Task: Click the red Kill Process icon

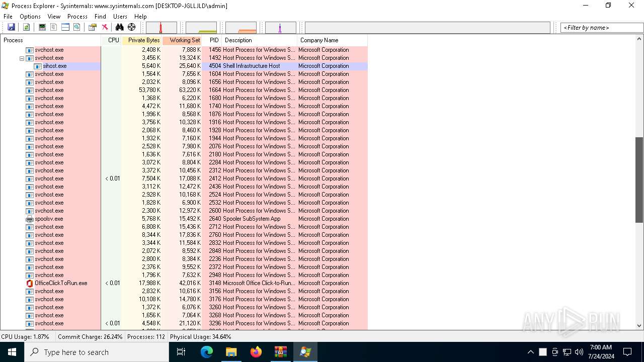Action: click(x=105, y=27)
